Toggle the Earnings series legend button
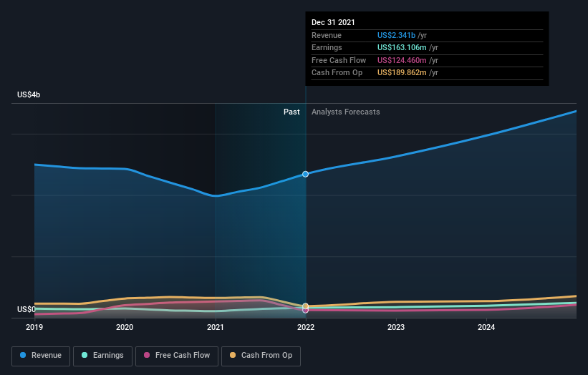Viewport: 588px width, 375px height. [102, 356]
